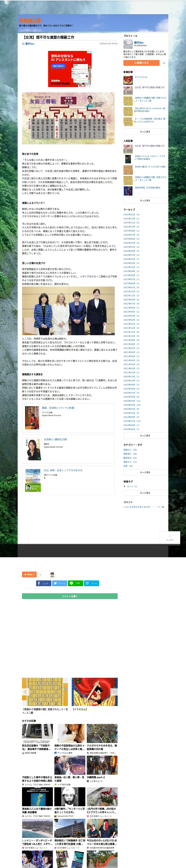Image resolution: width=186 pixels, height=868 pixels.
Task: Click the Twitter ツイート share button
Action: pyautogui.click(x=59, y=583)
